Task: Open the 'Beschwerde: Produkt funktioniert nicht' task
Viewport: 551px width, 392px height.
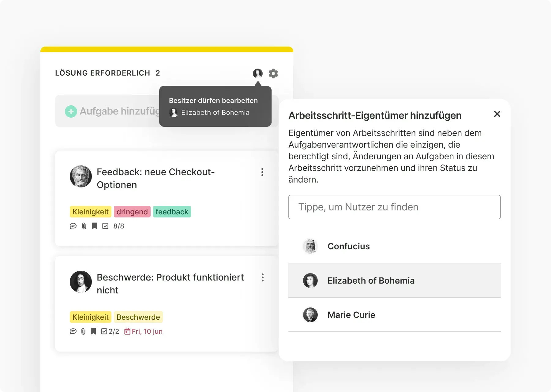Action: (170, 284)
